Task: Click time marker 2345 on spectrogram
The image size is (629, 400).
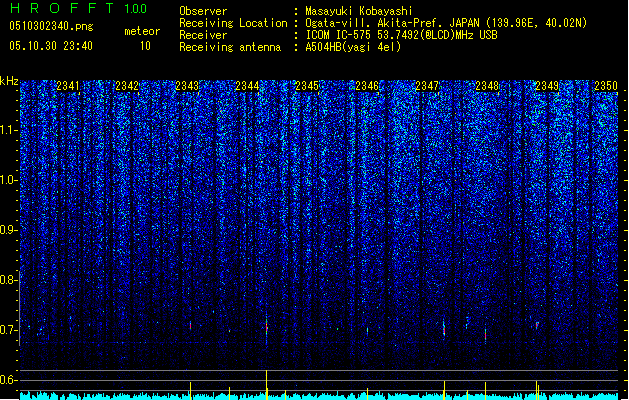Action: [307, 86]
